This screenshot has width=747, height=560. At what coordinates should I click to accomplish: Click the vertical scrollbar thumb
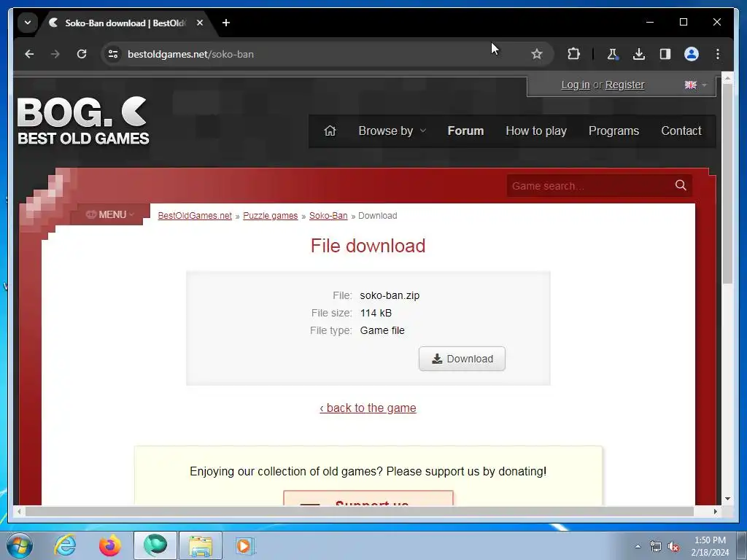point(727,184)
